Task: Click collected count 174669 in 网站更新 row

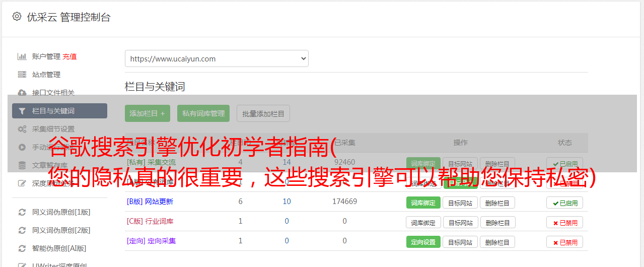Action: (x=344, y=202)
